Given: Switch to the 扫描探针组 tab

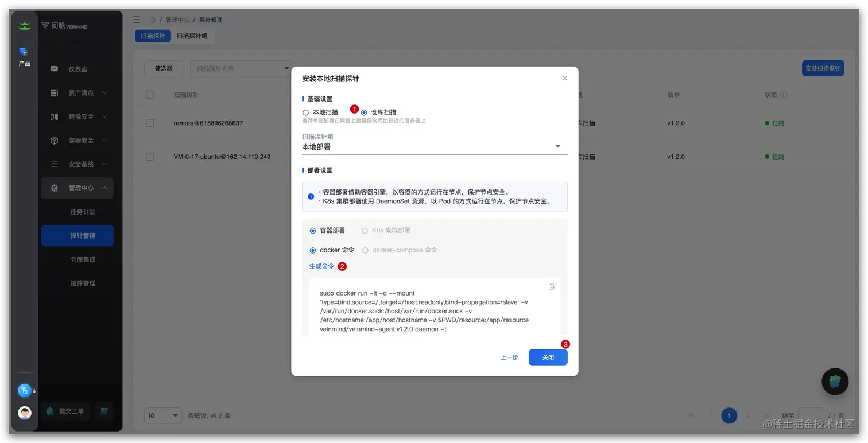Looking at the screenshot, I should pyautogui.click(x=192, y=36).
